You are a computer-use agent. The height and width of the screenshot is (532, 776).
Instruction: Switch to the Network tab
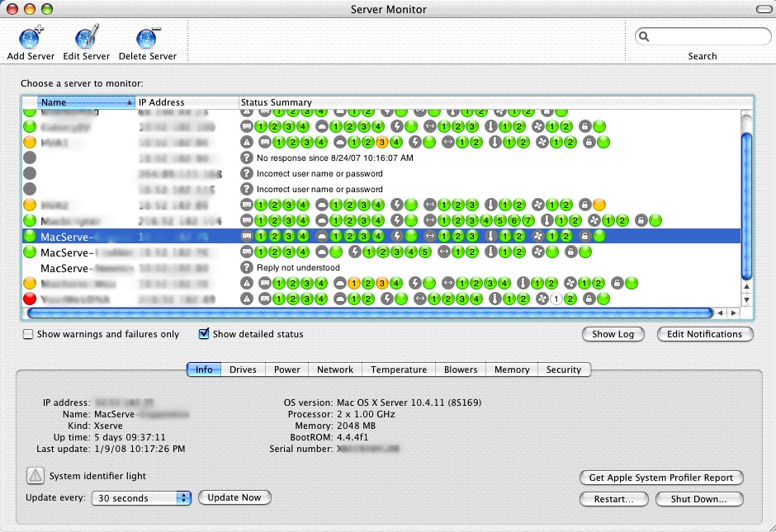tap(335, 370)
